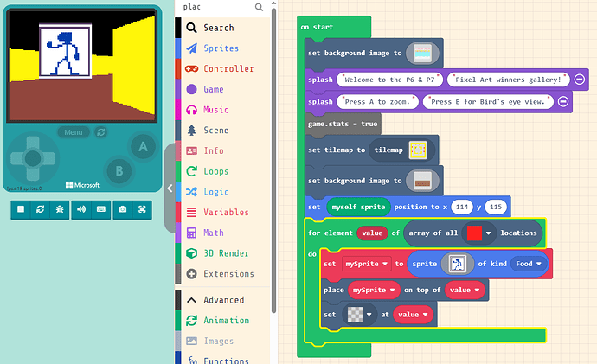
Task: Select the Variables category icon
Action: click(191, 212)
